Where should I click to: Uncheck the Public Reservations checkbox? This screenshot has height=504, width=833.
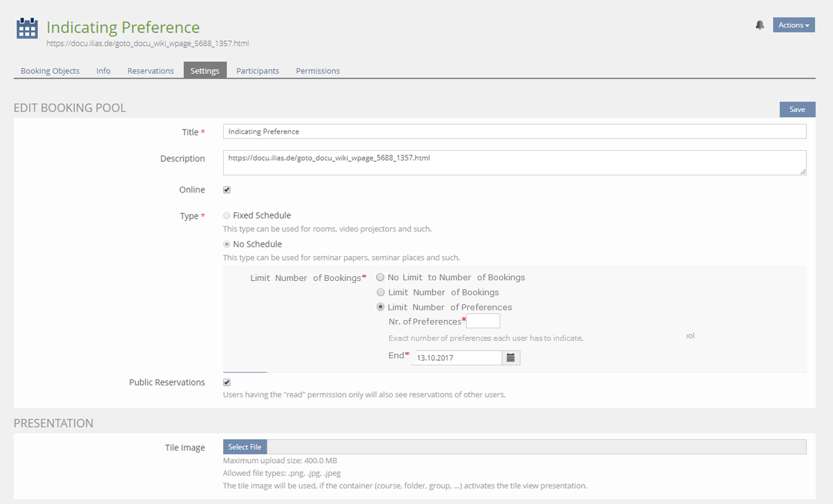227,382
